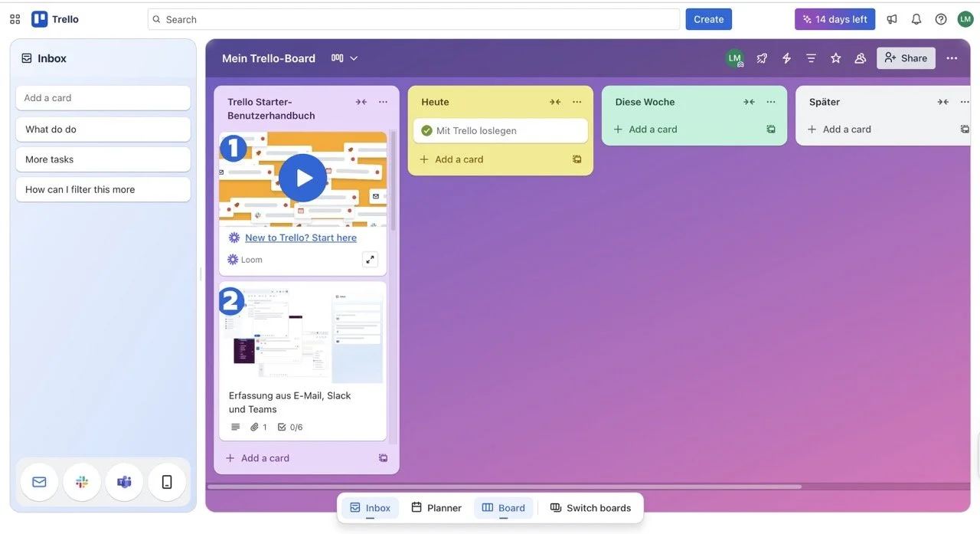Open the Mit Trello loslegen card
Viewport: 980px width, 534px height.
(x=501, y=131)
